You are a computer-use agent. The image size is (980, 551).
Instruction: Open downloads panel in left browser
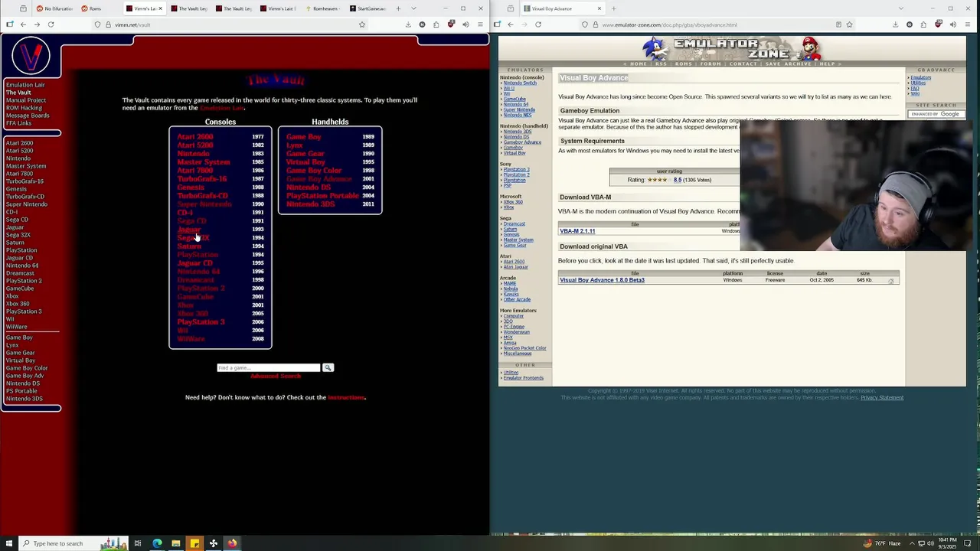tap(408, 24)
